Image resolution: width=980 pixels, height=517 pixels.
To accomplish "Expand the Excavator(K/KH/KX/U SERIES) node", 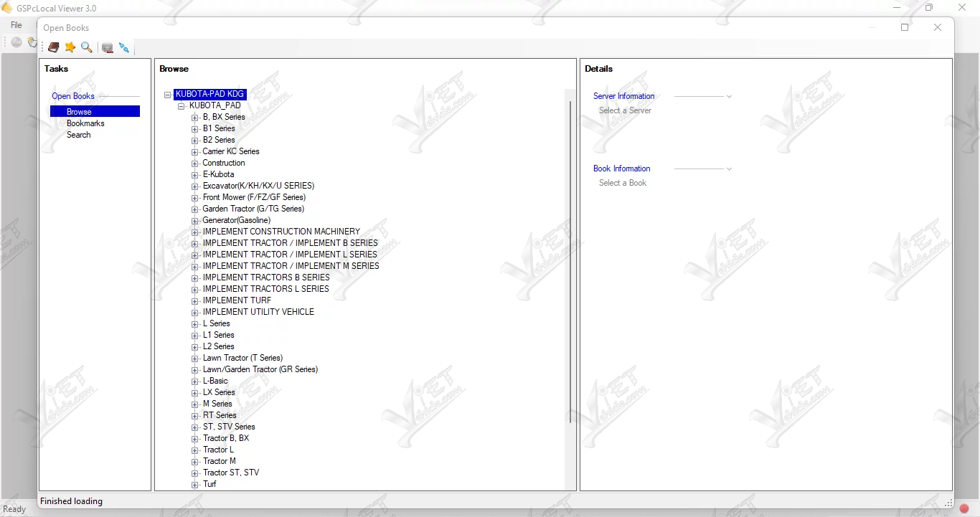I will (x=195, y=186).
